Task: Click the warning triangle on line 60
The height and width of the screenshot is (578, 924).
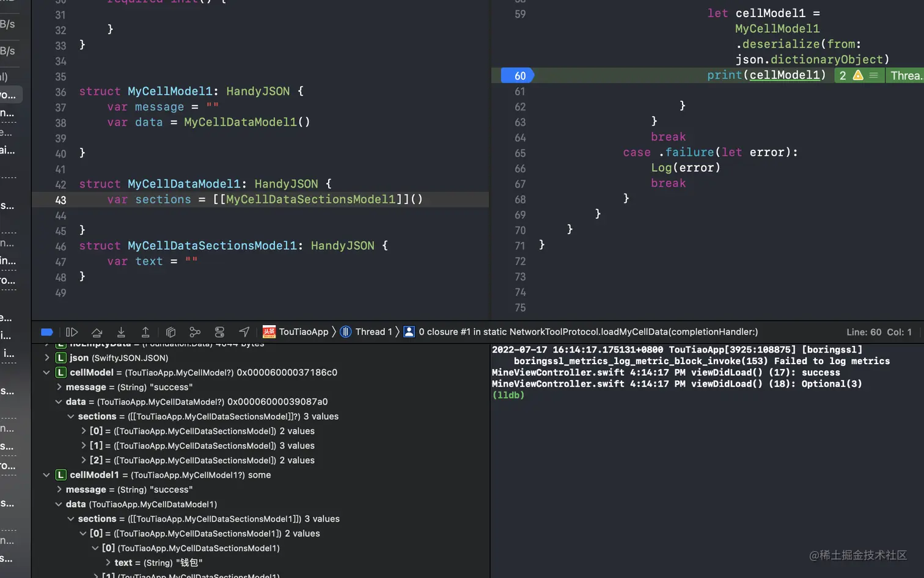Action: tap(858, 75)
